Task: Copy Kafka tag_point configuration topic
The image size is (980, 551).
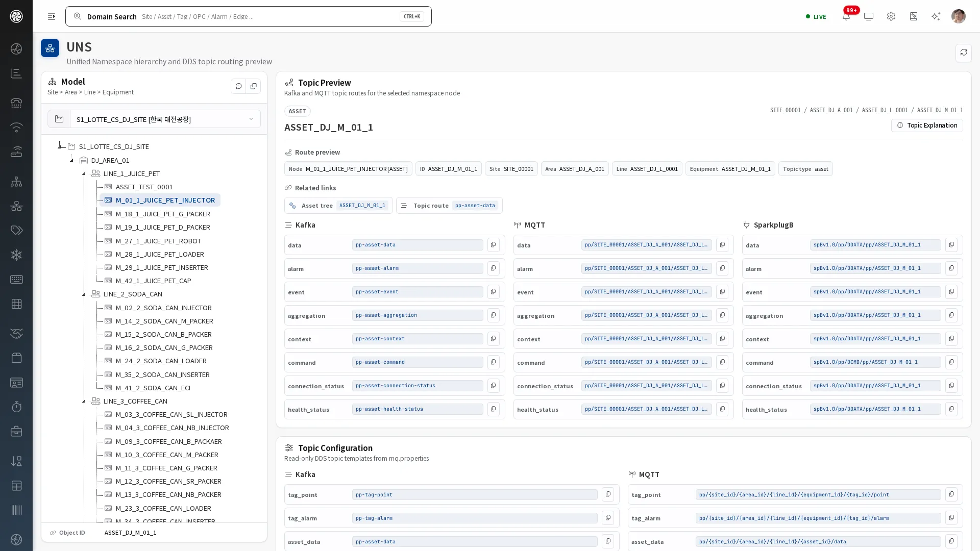Action: [608, 494]
